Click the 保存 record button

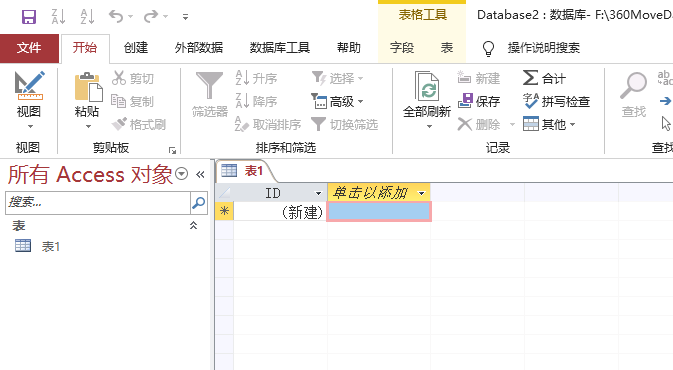[x=479, y=101]
